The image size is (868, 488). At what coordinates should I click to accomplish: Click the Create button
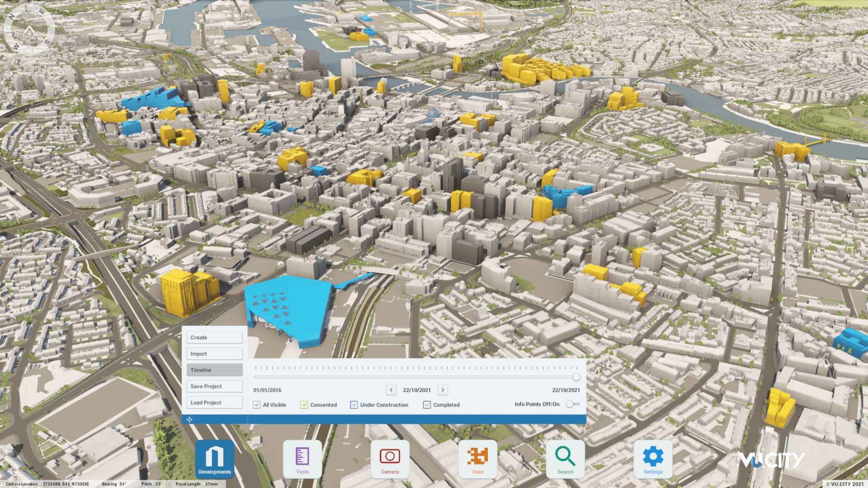tap(214, 338)
